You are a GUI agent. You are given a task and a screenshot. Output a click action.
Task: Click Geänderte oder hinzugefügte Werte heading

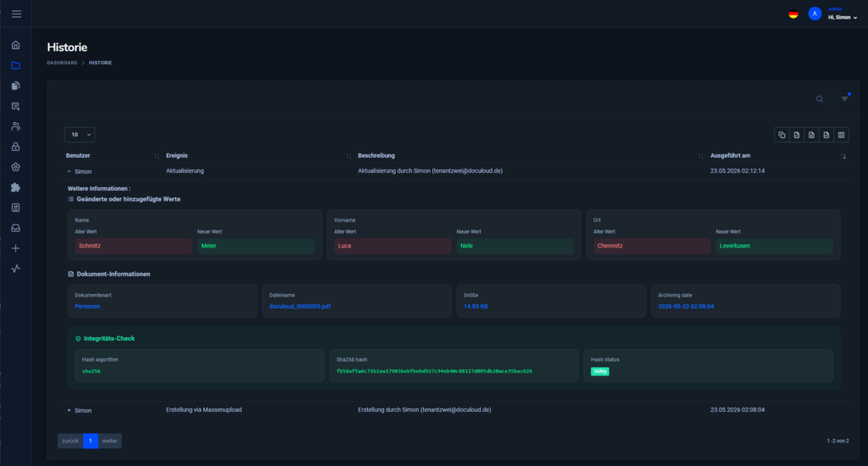129,199
